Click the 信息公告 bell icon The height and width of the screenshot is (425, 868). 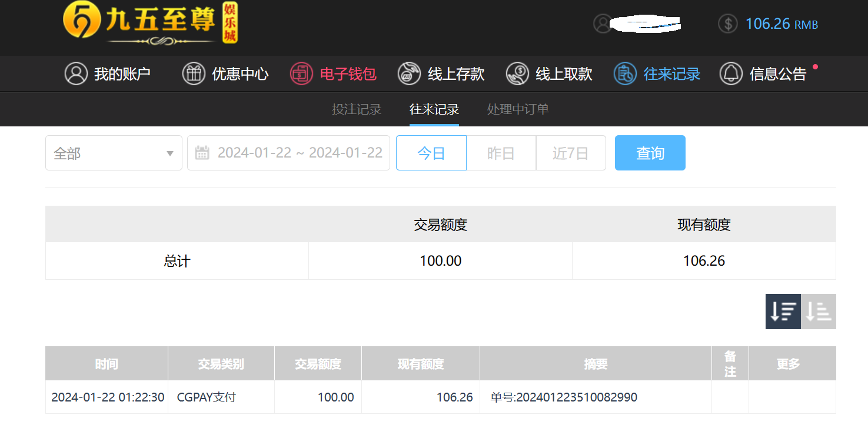point(731,74)
